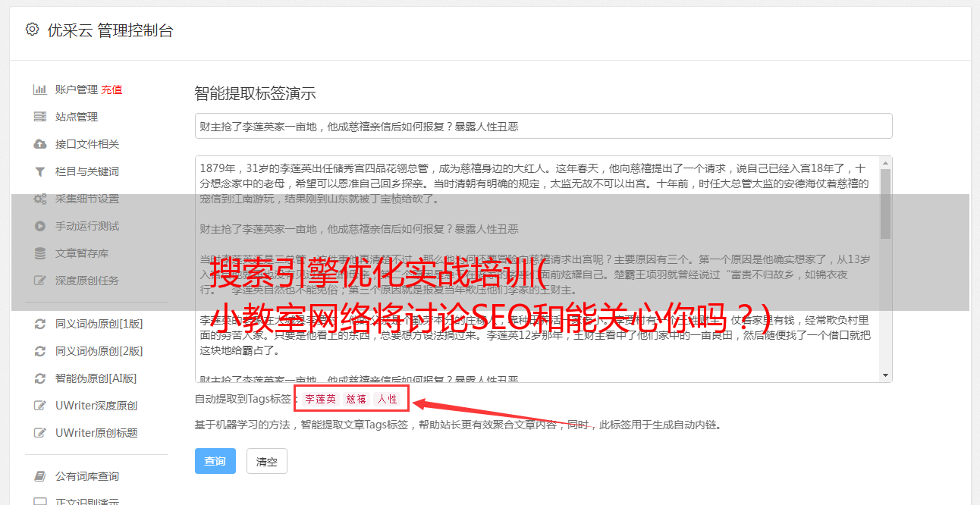Click the article title input field
The height and width of the screenshot is (505, 980).
543,126
